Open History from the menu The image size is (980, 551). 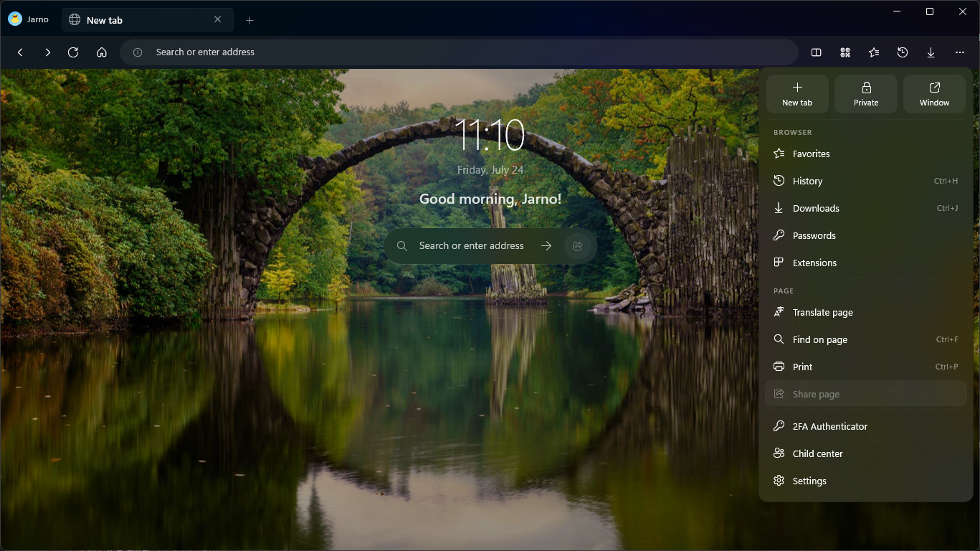click(x=866, y=181)
